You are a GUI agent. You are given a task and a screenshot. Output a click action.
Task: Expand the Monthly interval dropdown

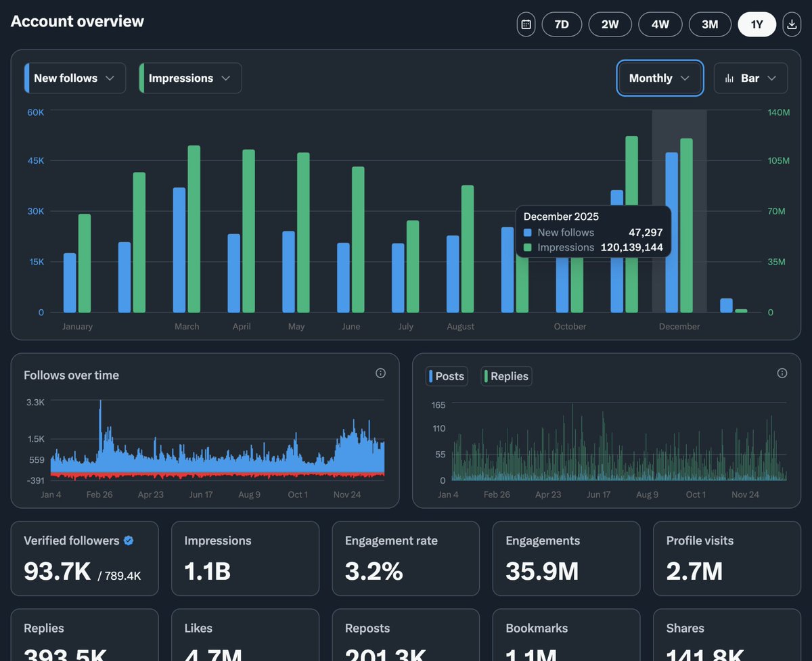tap(660, 78)
